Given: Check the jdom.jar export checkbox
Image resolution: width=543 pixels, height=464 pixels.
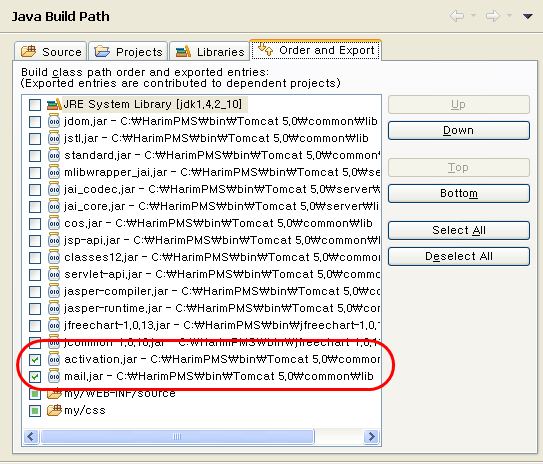Looking at the screenshot, I should [x=35, y=122].
